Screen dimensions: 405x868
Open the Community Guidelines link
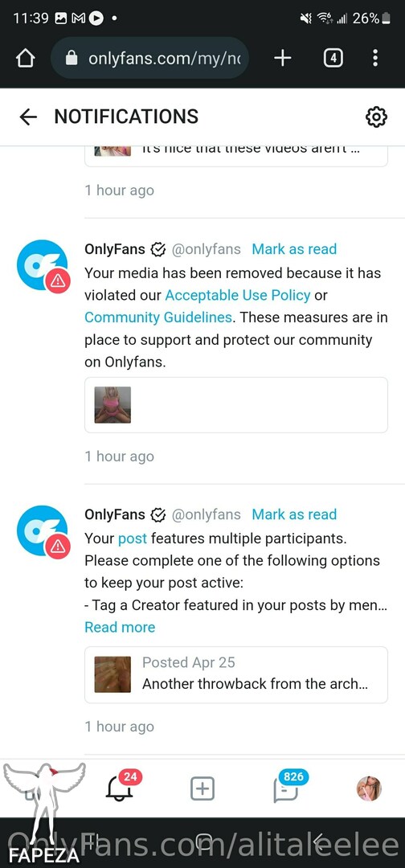point(158,317)
